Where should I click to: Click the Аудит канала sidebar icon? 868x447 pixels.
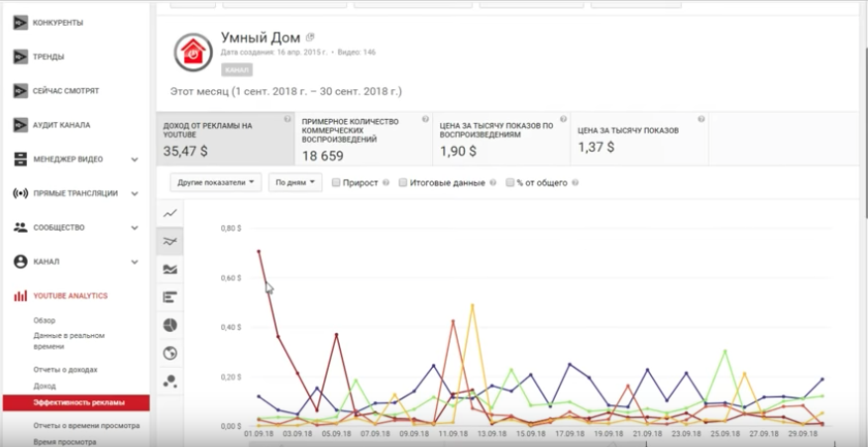click(x=21, y=125)
